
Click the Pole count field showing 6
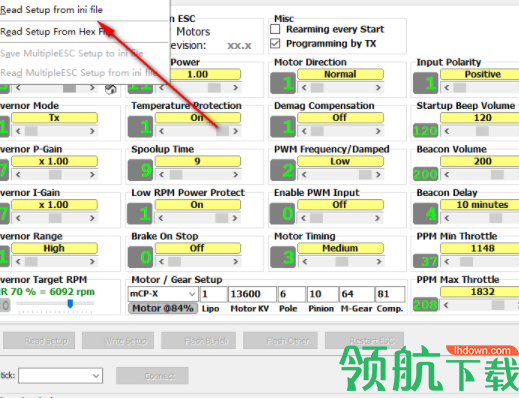point(292,294)
